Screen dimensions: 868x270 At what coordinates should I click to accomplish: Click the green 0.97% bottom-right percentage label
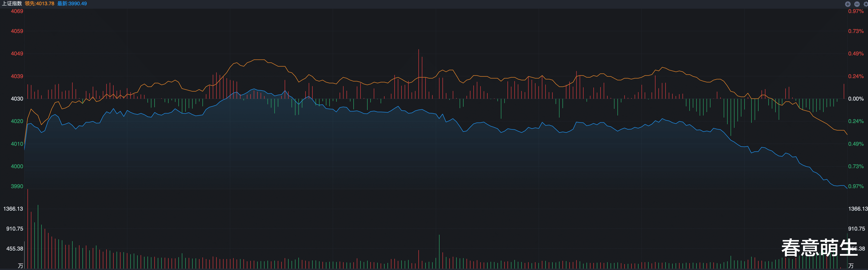(856, 186)
